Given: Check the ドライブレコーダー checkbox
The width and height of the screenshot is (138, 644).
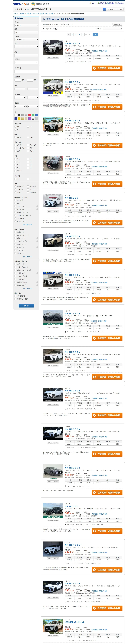Looking at the screenshot, I should point(15,267).
